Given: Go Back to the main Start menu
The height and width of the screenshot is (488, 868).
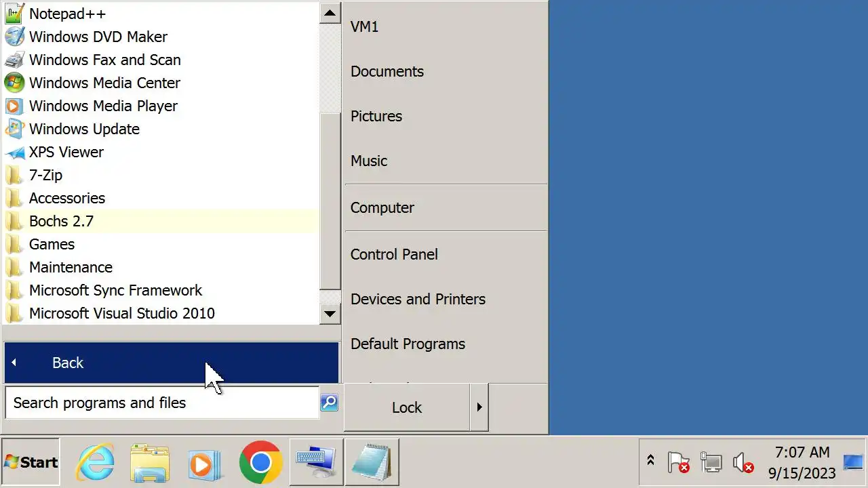Looking at the screenshot, I should [172, 363].
